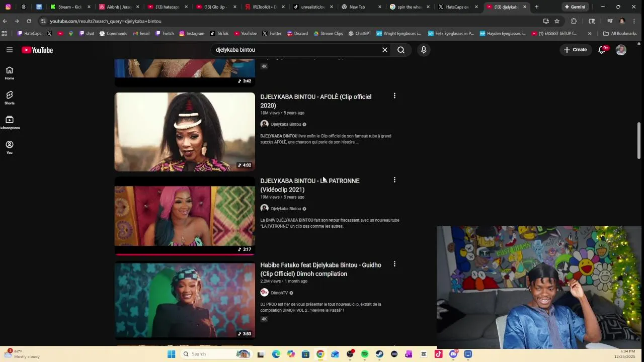The image size is (644, 362).
Task: Show more bookmarks with the chevron
Action: pyautogui.click(x=590, y=34)
